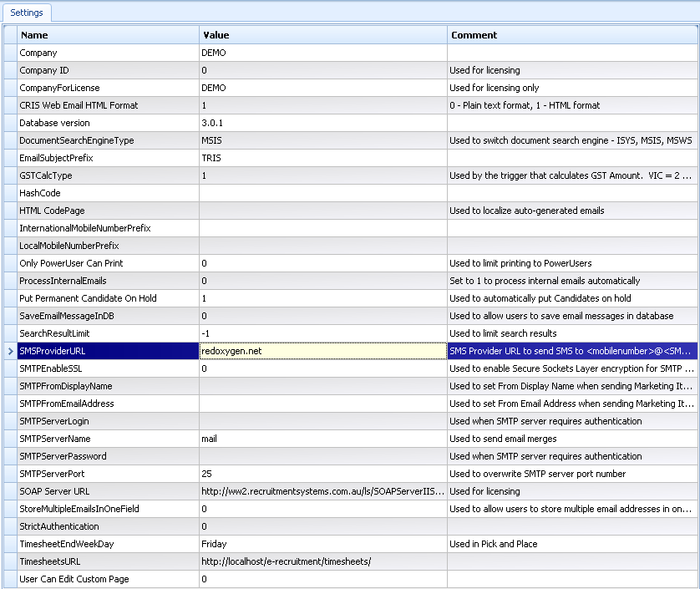This screenshot has height=589, width=700.
Task: Sort by the Comment column header
Action: (x=572, y=35)
